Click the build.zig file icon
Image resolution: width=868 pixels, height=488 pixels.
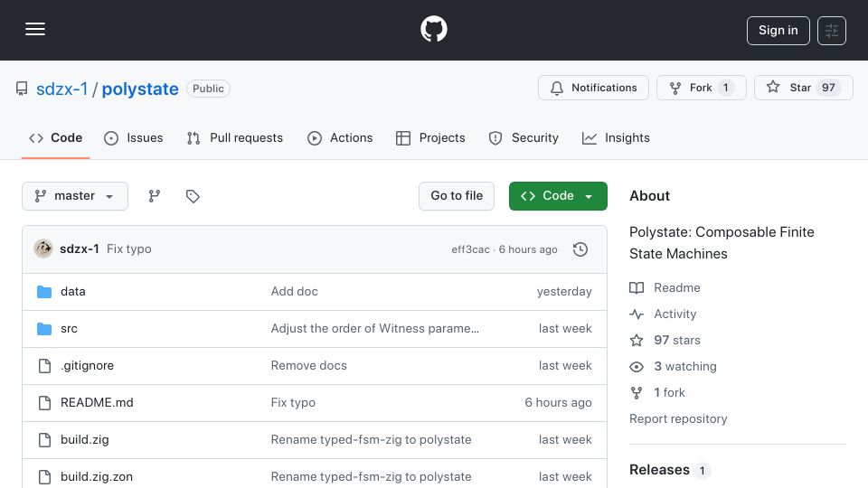(x=44, y=440)
